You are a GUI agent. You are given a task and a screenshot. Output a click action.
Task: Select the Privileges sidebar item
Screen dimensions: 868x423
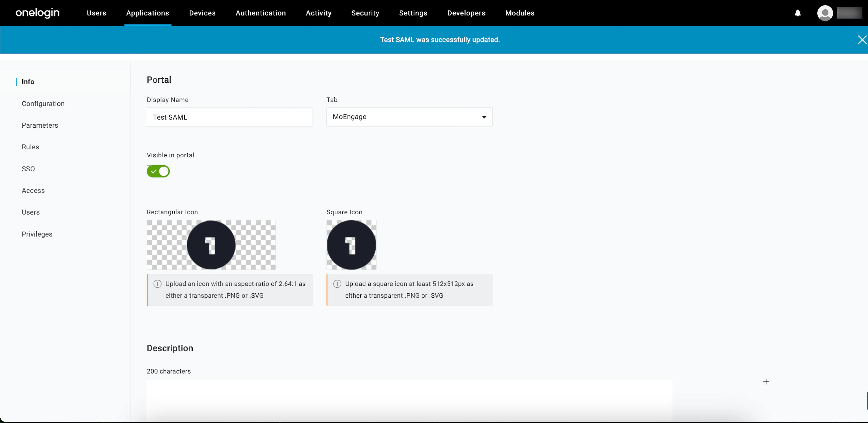[37, 234]
